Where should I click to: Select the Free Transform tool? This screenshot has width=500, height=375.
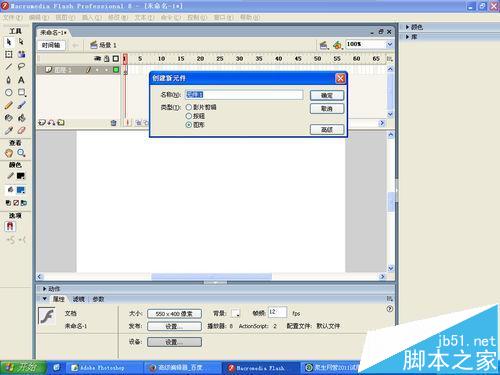(x=9, y=54)
